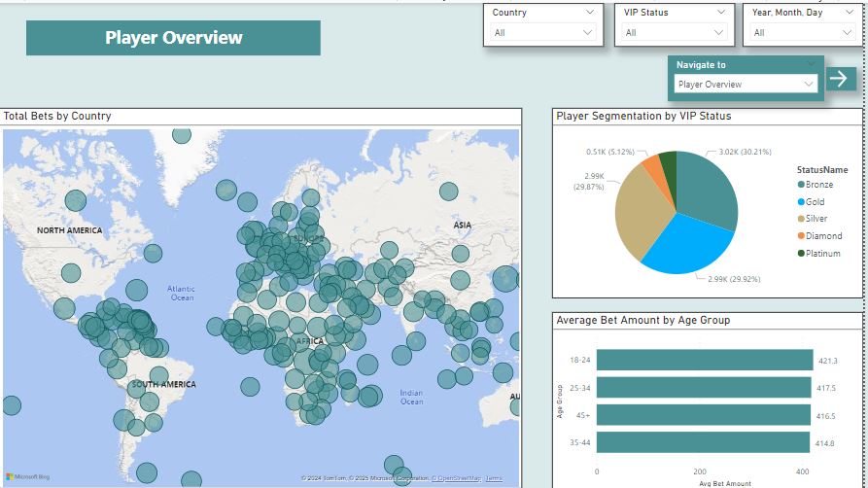Open the Country filter value dropdown

tap(542, 33)
